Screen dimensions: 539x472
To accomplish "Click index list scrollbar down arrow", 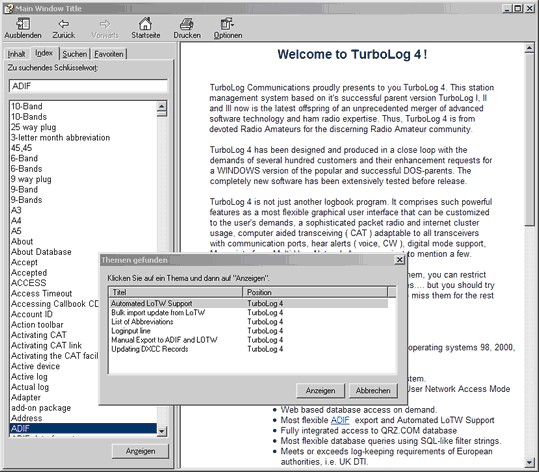I will 162,431.
